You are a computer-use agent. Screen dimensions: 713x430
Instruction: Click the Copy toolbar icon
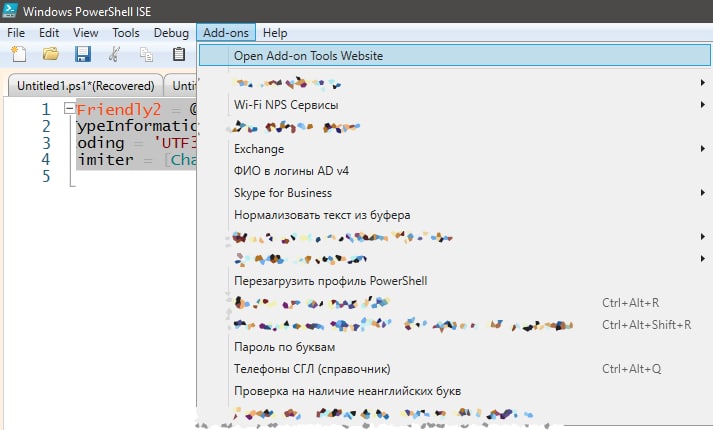pos(146,55)
